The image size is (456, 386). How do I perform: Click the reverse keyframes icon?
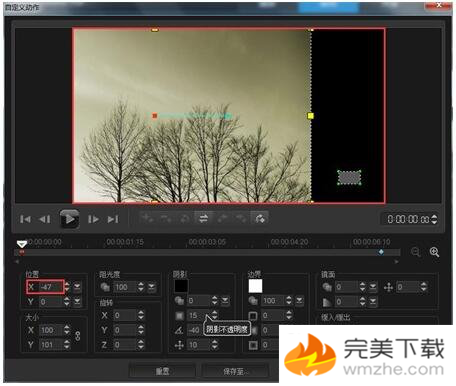[184, 218]
